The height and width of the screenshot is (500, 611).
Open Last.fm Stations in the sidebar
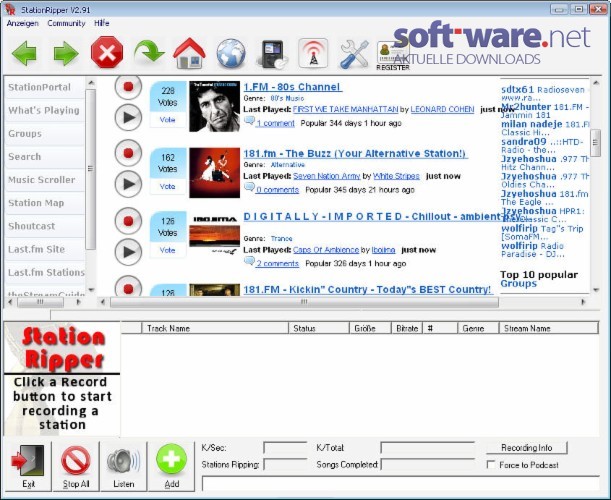(x=45, y=272)
